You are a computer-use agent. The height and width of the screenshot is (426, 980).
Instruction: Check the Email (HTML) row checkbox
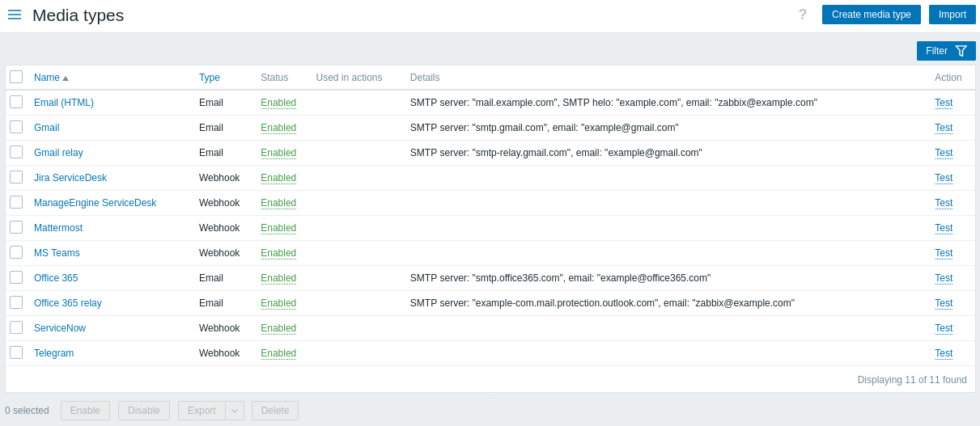click(x=16, y=102)
